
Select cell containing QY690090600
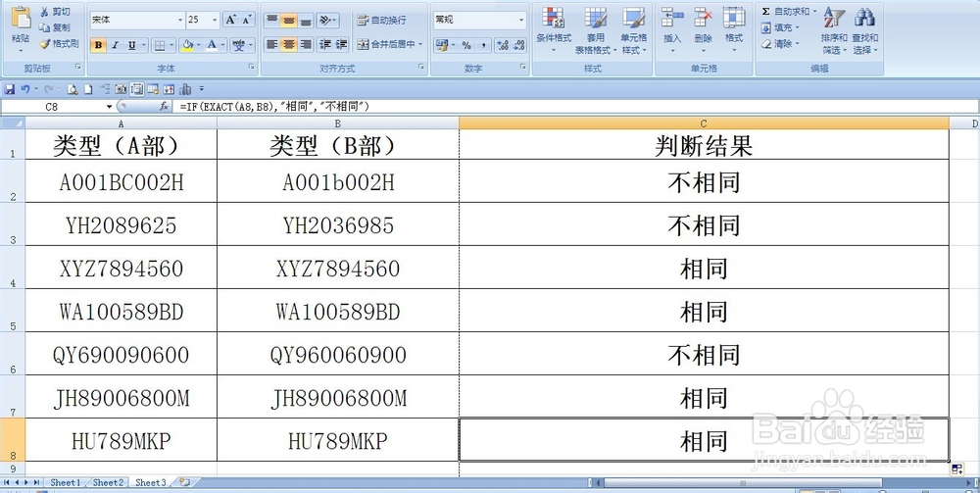pyautogui.click(x=122, y=354)
